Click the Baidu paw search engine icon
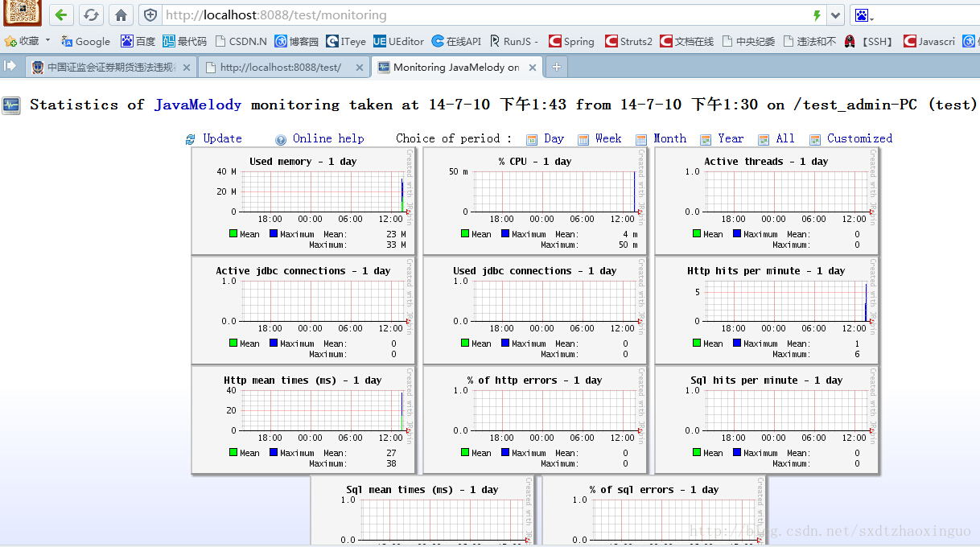980x547 pixels. 862,15
